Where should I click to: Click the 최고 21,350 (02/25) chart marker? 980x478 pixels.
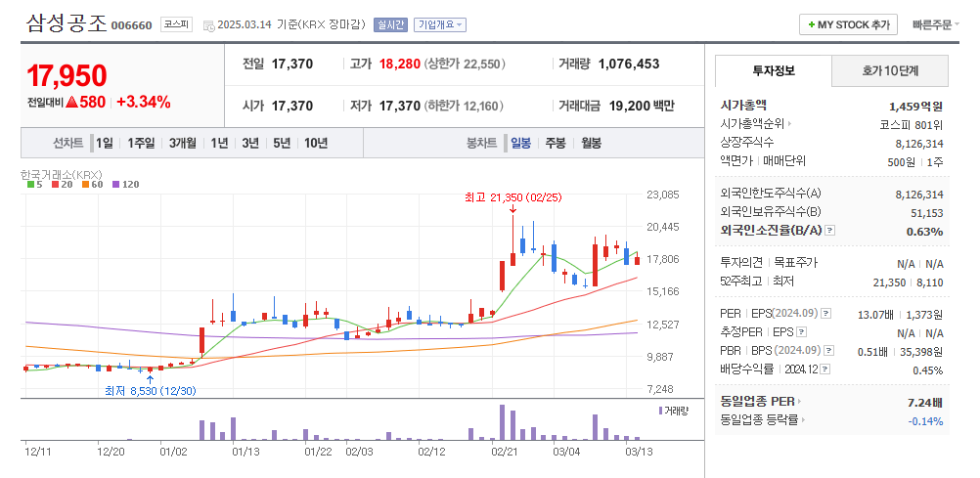[x=513, y=197]
